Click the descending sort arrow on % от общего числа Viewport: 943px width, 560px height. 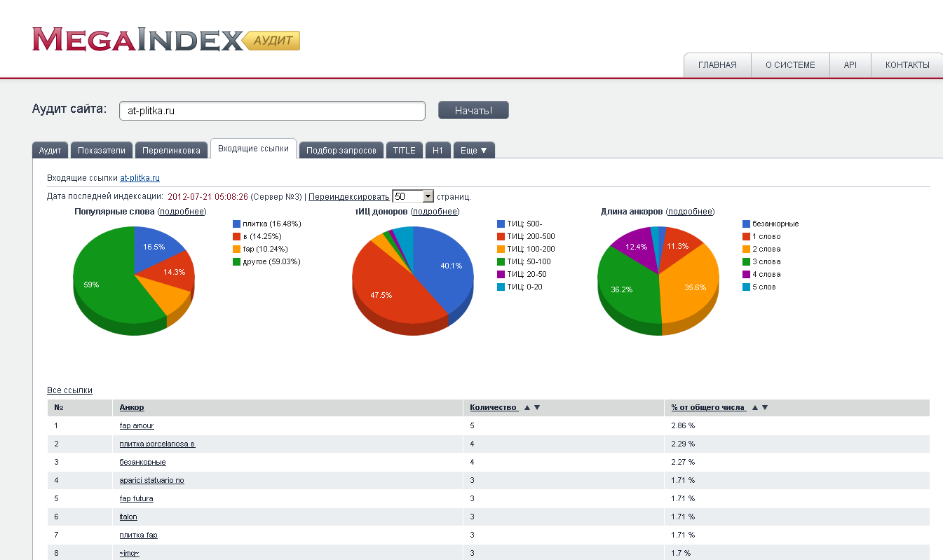(x=764, y=407)
